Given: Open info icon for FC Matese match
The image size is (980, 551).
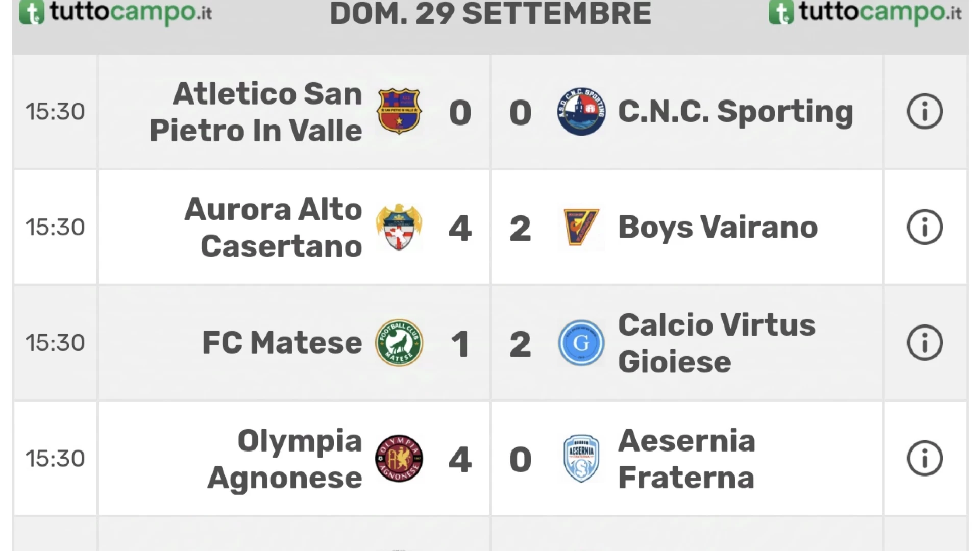Looking at the screenshot, I should point(924,343).
